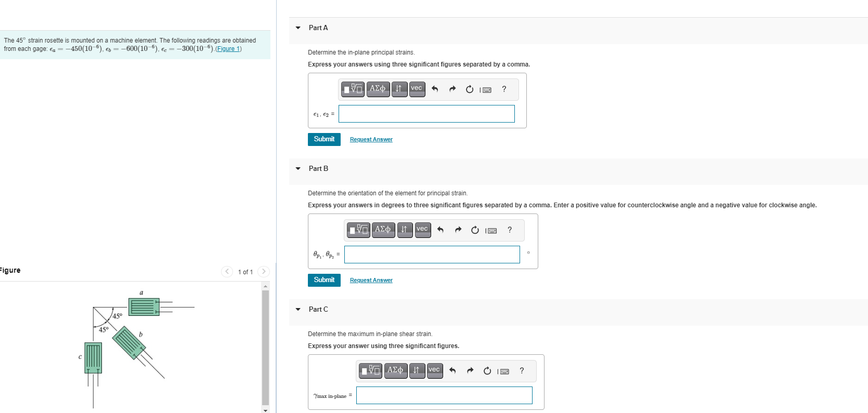Image resolution: width=868 pixels, height=413 pixels.
Task: Focus the maximum in-plane shear strain field
Action: (x=444, y=395)
